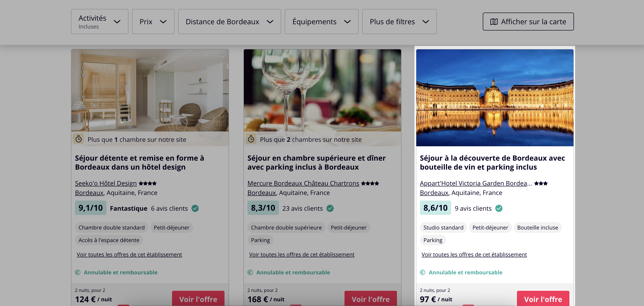
Task: Expand the Prix filter
Action: [x=153, y=22]
